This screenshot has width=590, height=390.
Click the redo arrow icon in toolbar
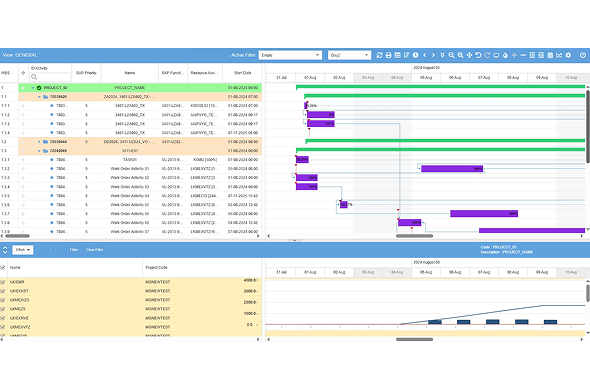(x=487, y=55)
